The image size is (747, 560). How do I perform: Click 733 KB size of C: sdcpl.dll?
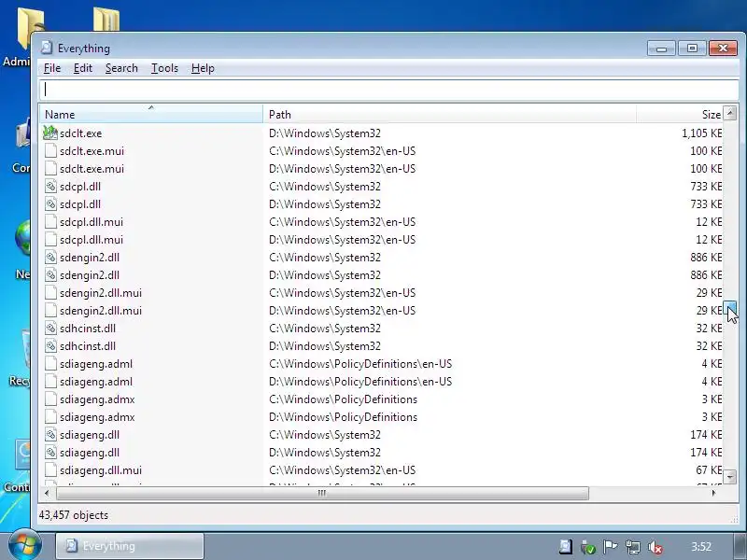(x=706, y=186)
